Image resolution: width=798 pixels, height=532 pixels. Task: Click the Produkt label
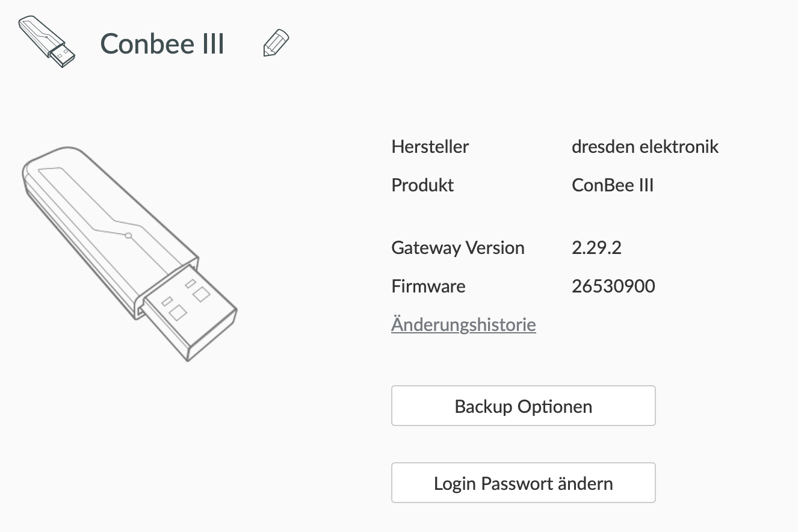click(x=422, y=185)
